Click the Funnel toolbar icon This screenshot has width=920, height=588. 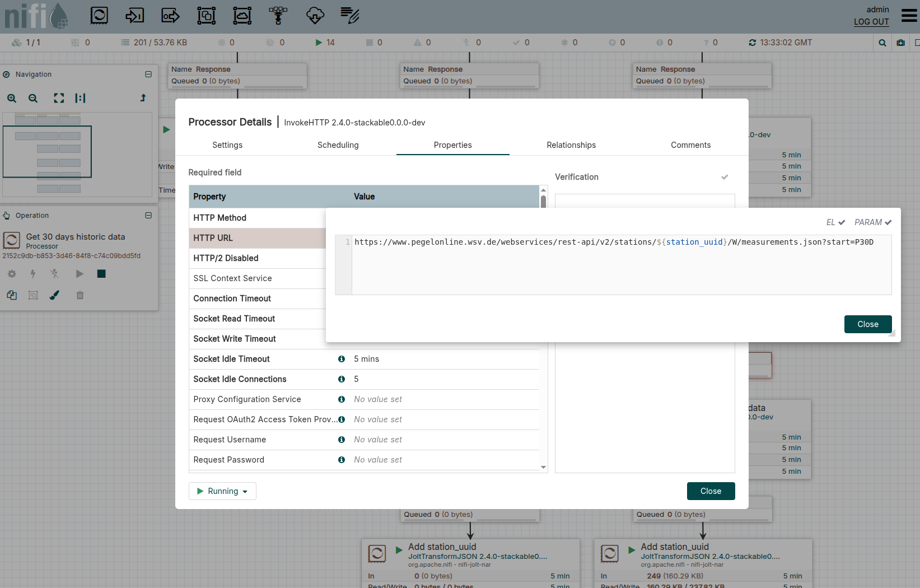[x=278, y=15]
